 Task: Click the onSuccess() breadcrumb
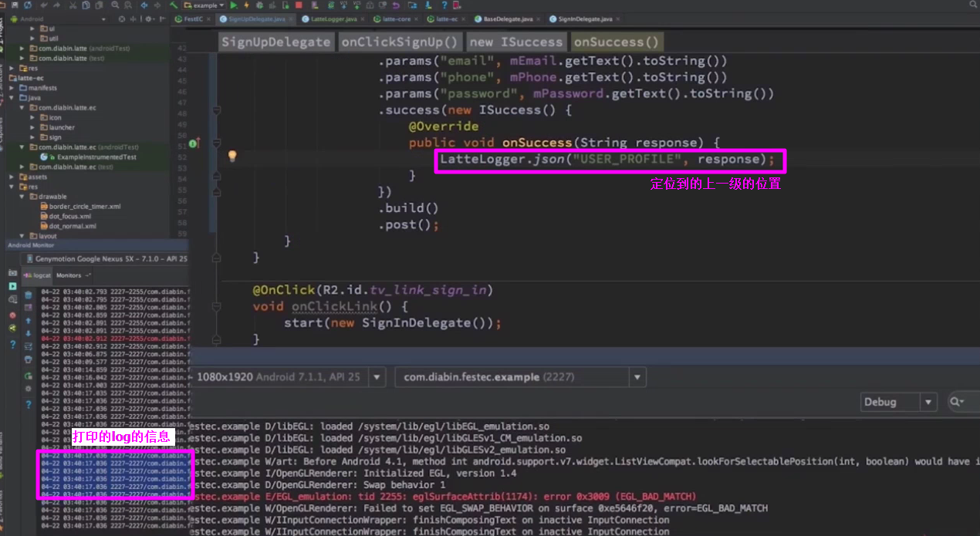616,42
